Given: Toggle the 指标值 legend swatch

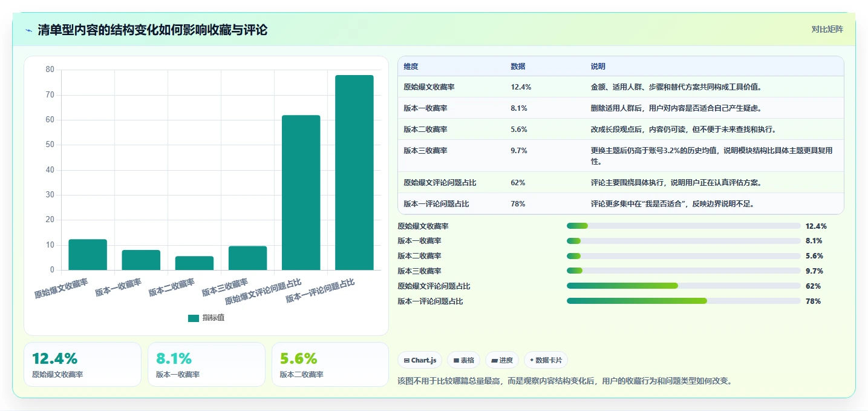Looking at the screenshot, I should click(x=194, y=318).
